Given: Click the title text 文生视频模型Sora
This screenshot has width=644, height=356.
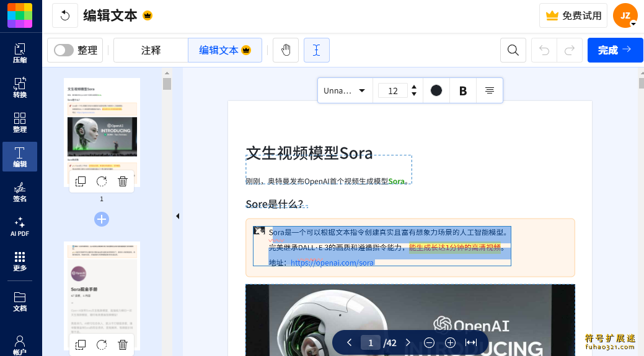Looking at the screenshot, I should (309, 153).
